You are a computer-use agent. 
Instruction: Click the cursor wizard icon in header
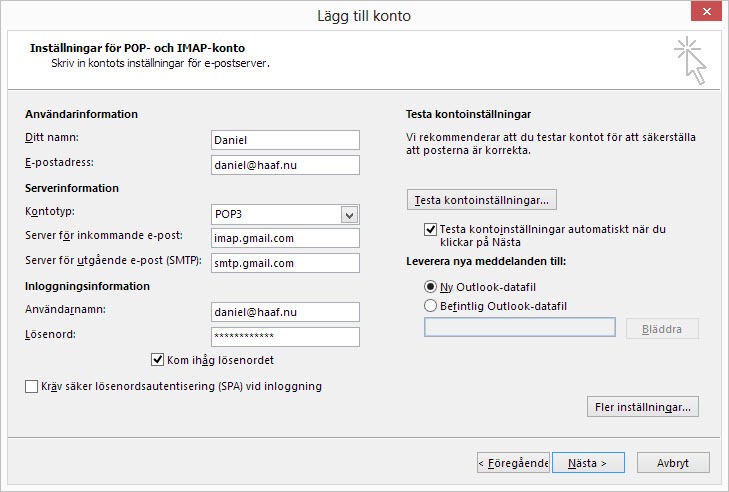click(x=690, y=58)
